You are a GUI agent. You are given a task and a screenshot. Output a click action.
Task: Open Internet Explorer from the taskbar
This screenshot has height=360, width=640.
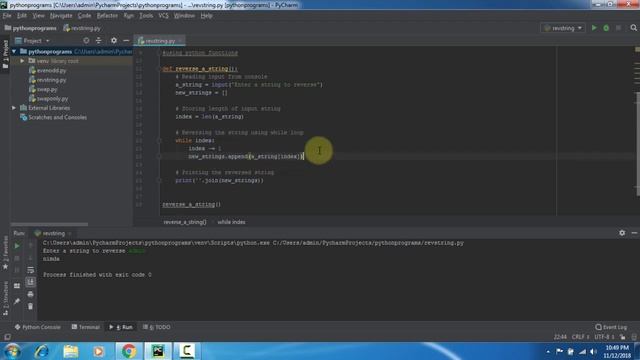click(x=41, y=351)
